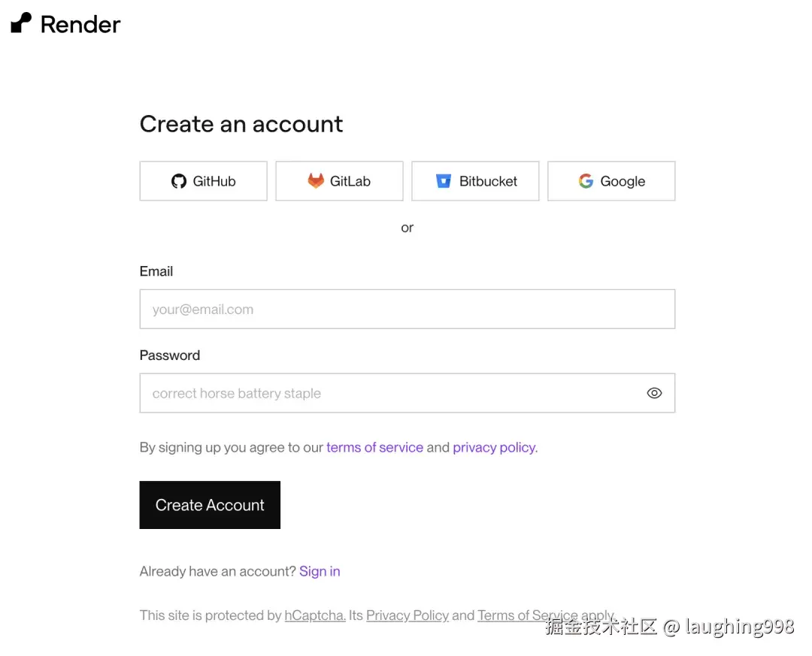Click the 'Create an account' heading

(241, 124)
